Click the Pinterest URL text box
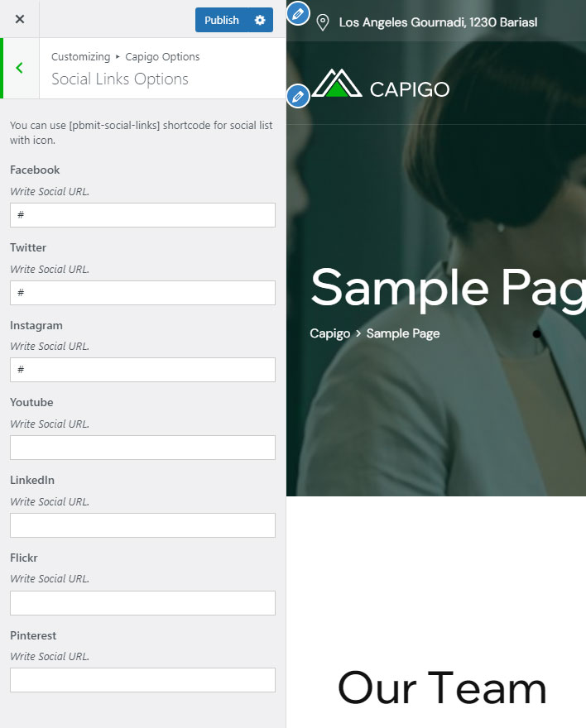 click(x=142, y=680)
